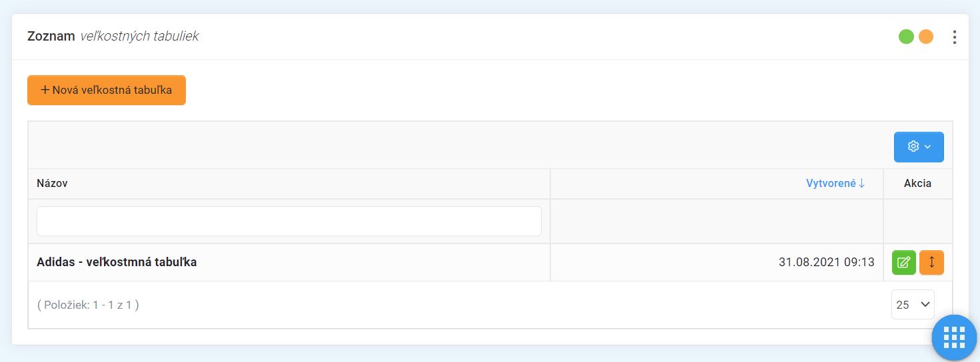The image size is (980, 362).
Task: Expand the chevron next to the gear
Action: pos(927,147)
